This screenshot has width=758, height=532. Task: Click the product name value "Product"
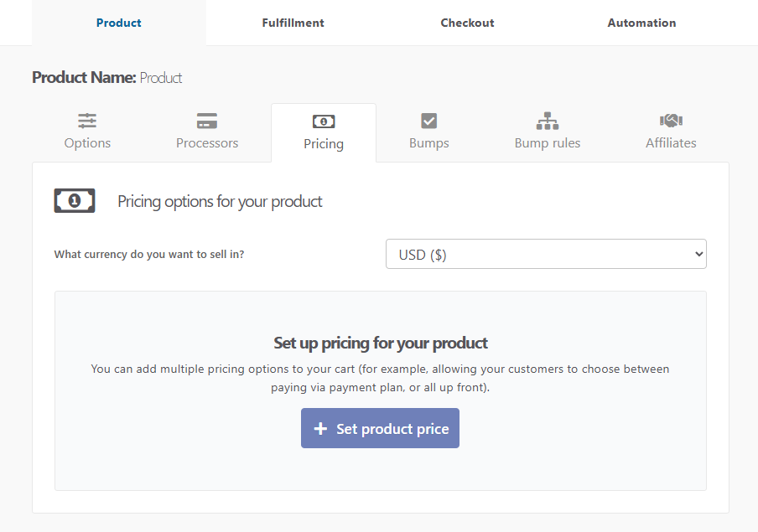pyautogui.click(x=161, y=78)
